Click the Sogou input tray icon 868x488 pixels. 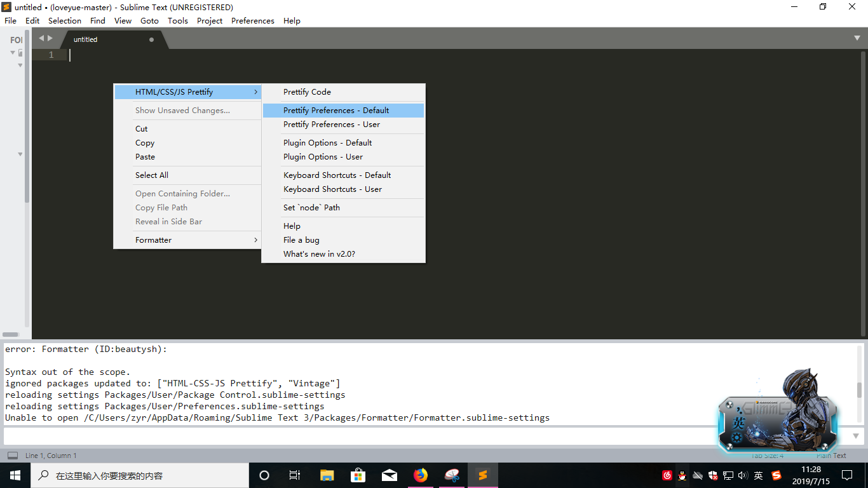click(776, 475)
